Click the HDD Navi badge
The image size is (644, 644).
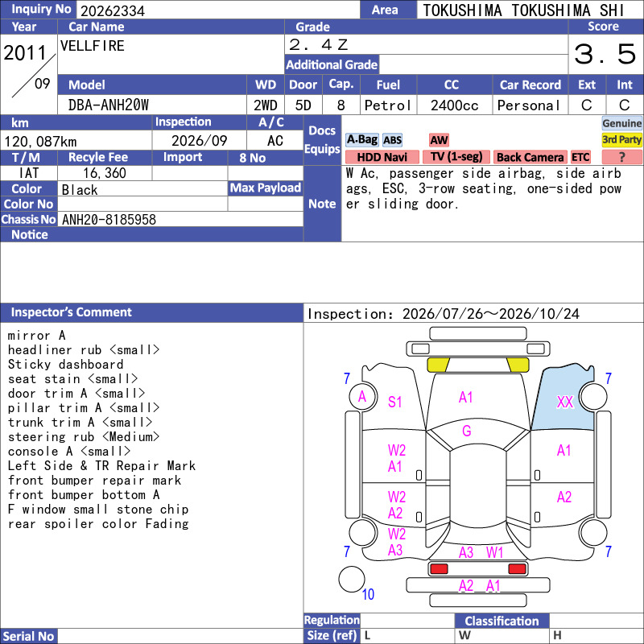point(382,157)
